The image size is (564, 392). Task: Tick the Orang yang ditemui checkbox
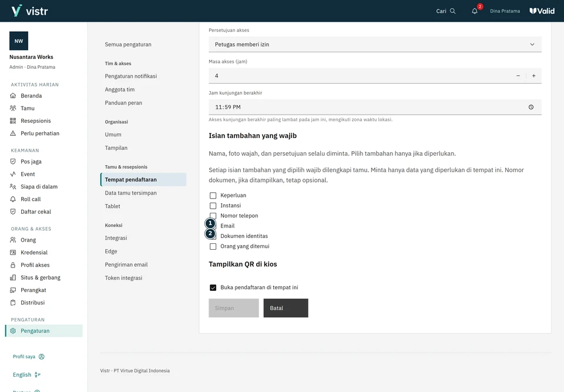point(213,247)
